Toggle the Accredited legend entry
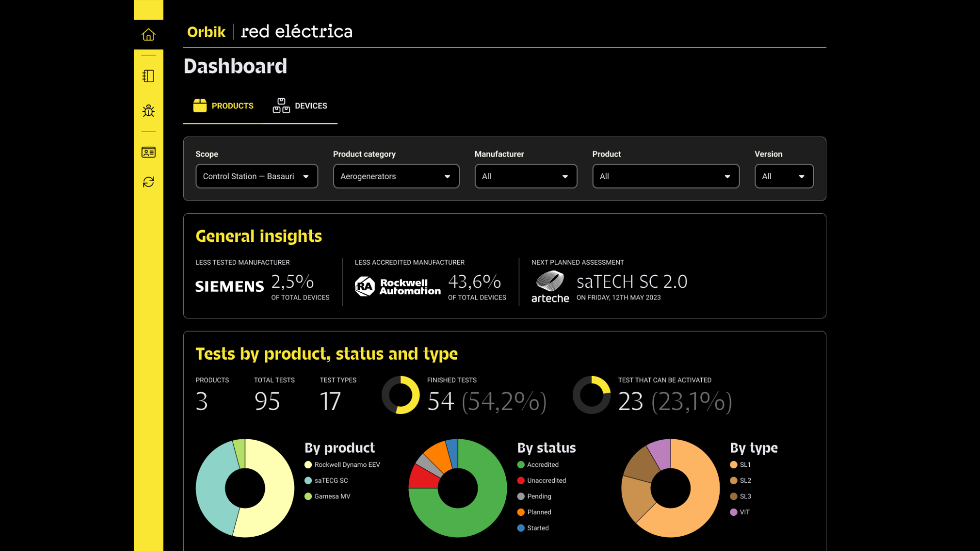This screenshot has width=980, height=551. [543, 465]
